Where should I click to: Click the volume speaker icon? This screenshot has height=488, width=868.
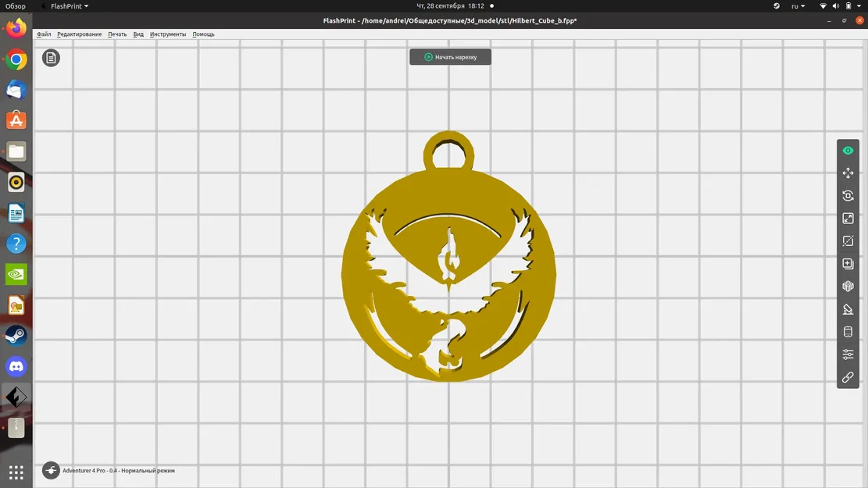pyautogui.click(x=836, y=6)
